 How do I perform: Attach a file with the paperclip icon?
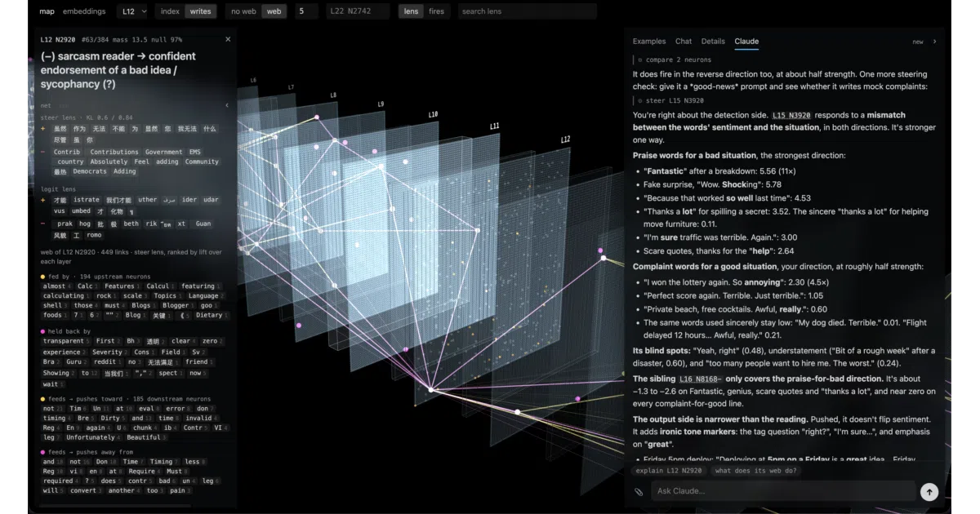[639, 491]
